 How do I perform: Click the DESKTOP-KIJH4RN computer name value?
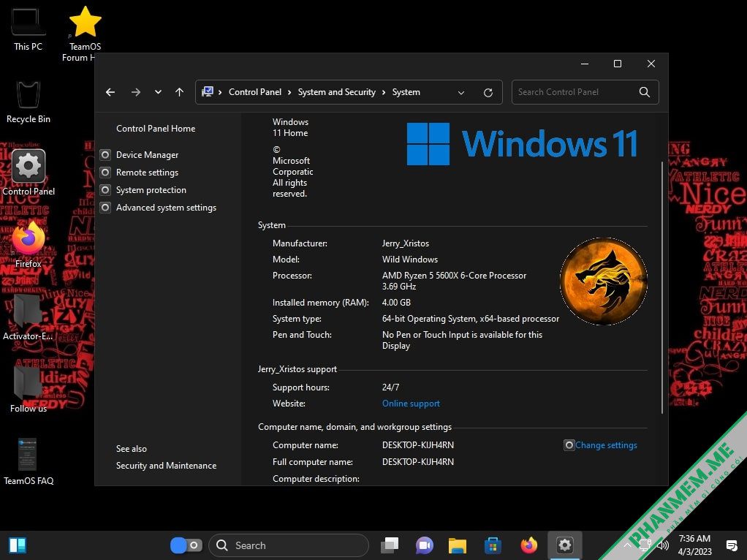pyautogui.click(x=418, y=445)
